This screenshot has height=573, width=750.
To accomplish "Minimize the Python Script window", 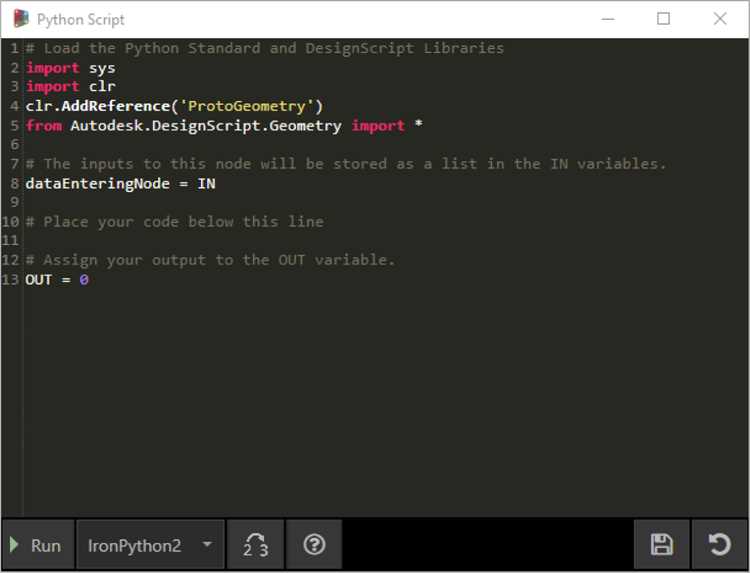I will [607, 19].
